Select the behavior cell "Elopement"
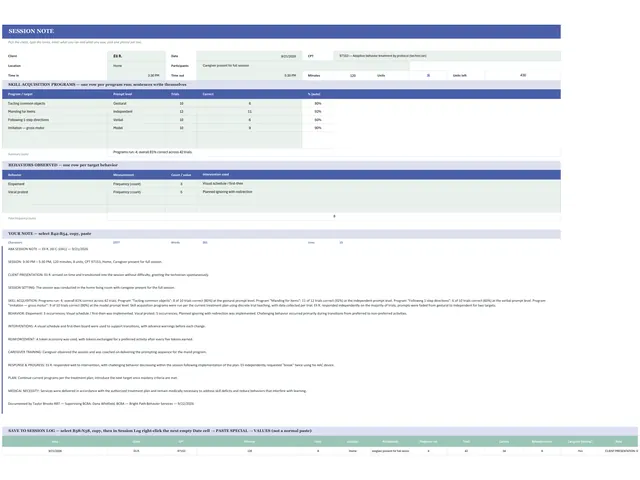Image resolution: width=640 pixels, height=480 pixels. [55, 184]
